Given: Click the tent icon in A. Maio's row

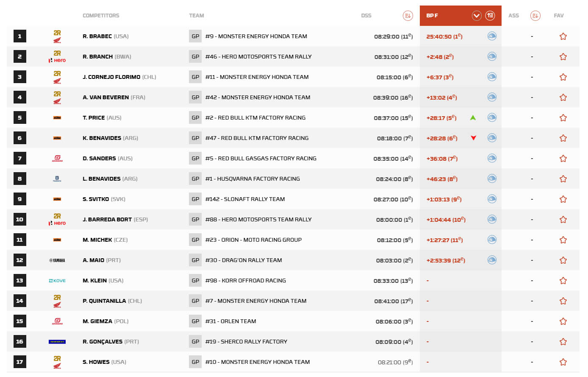Looking at the screenshot, I should click(x=491, y=260).
